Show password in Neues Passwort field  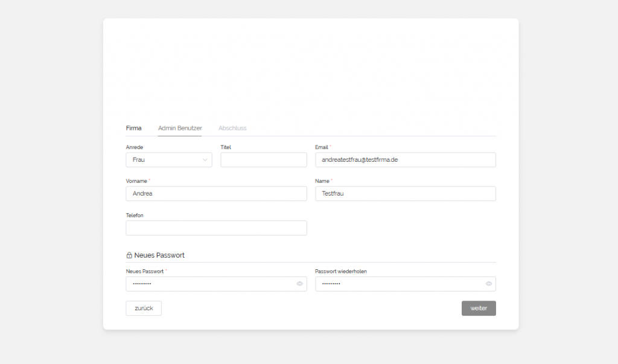[x=299, y=284]
